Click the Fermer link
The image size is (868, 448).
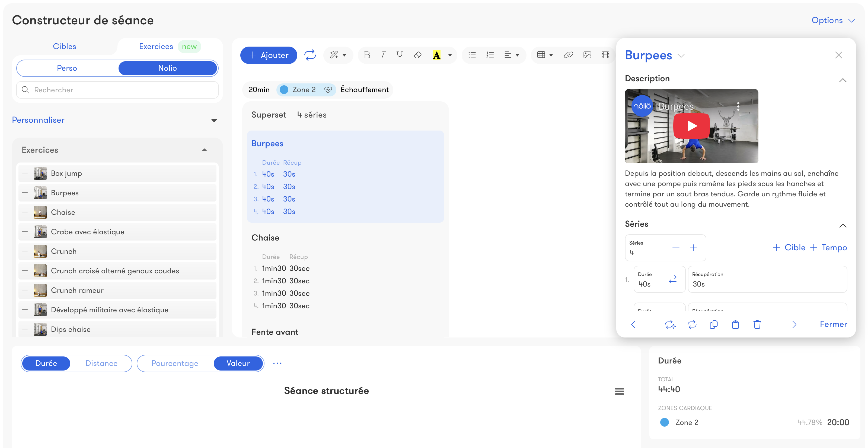click(833, 324)
